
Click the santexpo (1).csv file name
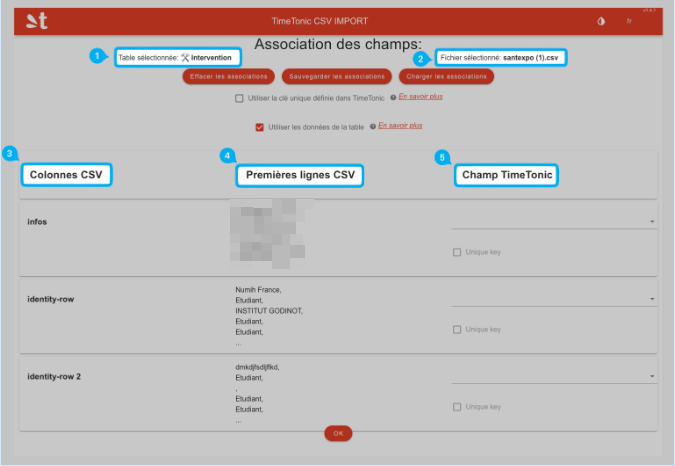tap(530, 58)
